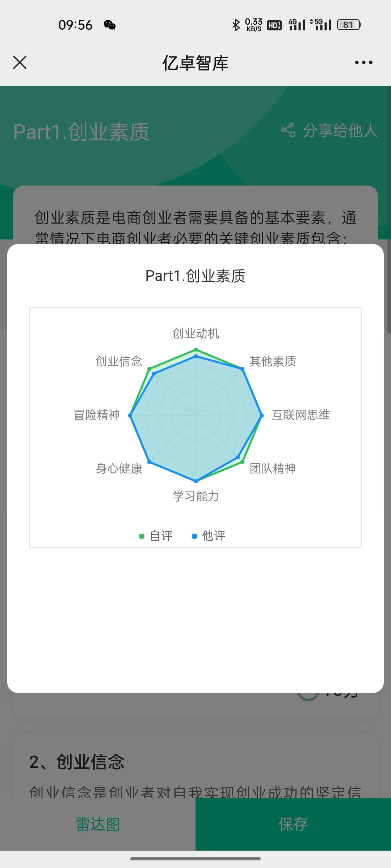
Task: Click the green 自评 legend square
Action: tap(142, 536)
